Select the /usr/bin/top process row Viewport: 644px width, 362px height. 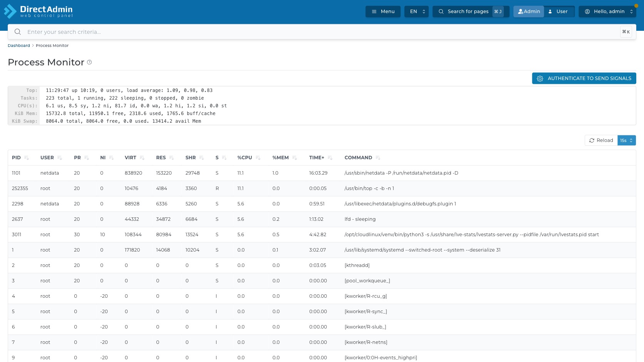[322, 189]
